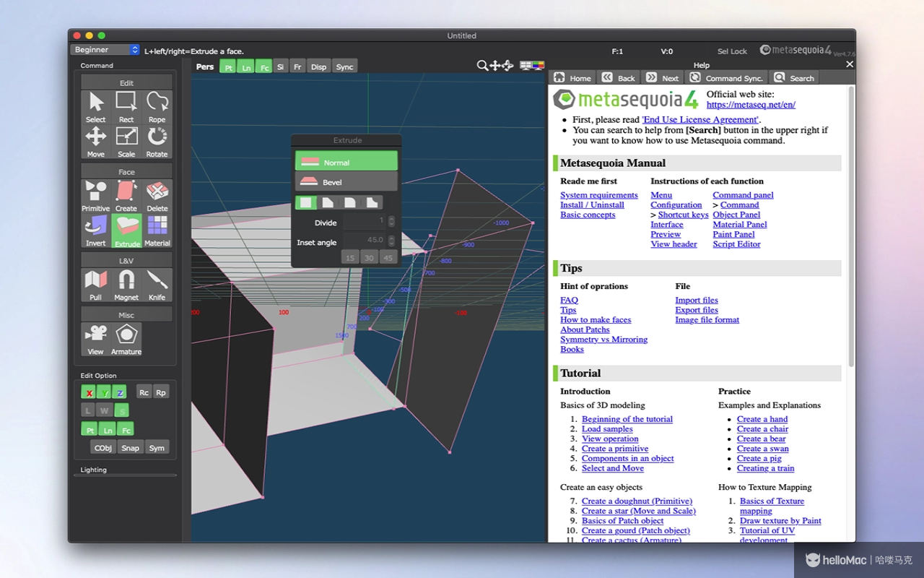Viewport: 924px width, 578px height.
Task: Click the Sync button in view header
Action: [345, 66]
